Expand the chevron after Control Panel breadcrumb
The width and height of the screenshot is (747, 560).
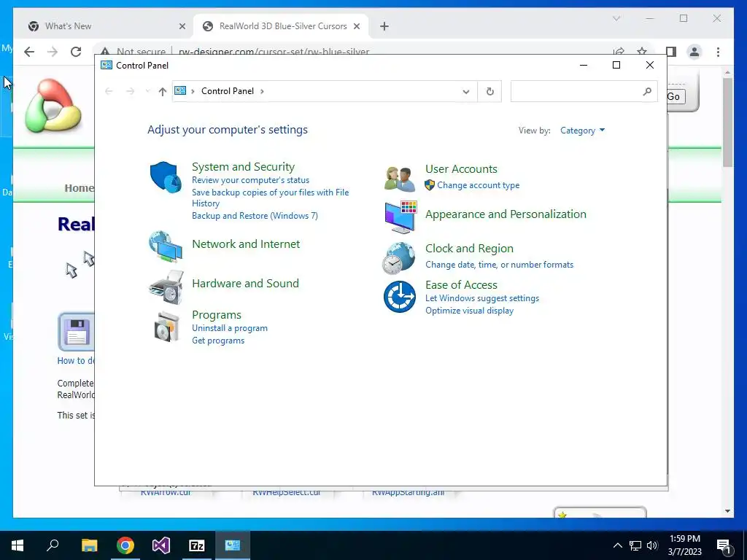point(262,91)
